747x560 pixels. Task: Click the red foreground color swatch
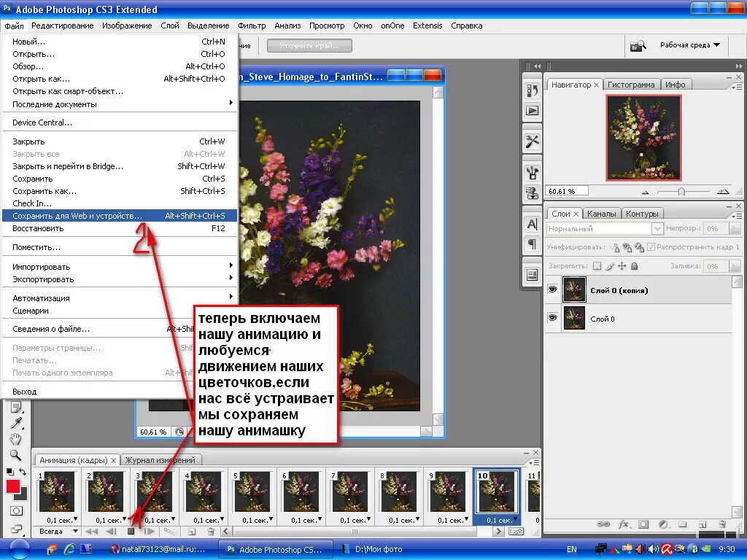pos(13,486)
